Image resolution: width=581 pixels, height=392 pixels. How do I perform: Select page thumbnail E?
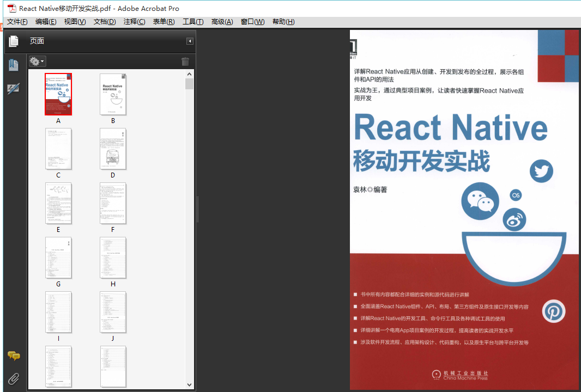[x=58, y=203]
